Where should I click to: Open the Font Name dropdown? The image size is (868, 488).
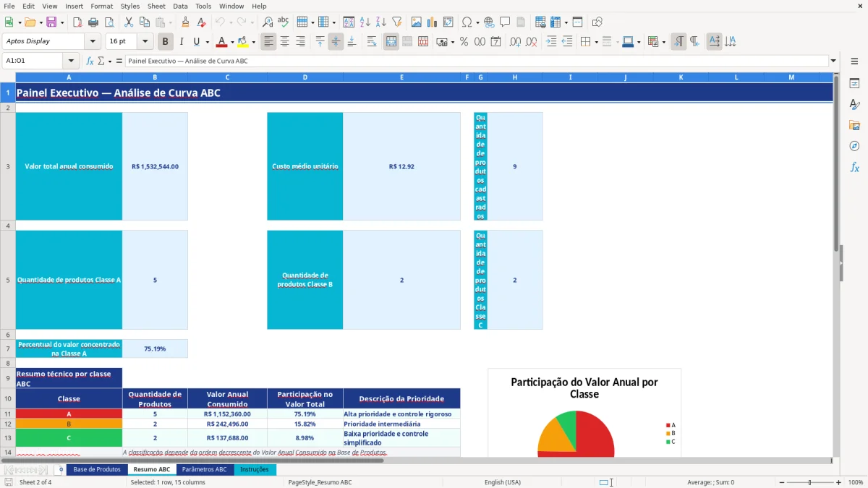click(92, 42)
